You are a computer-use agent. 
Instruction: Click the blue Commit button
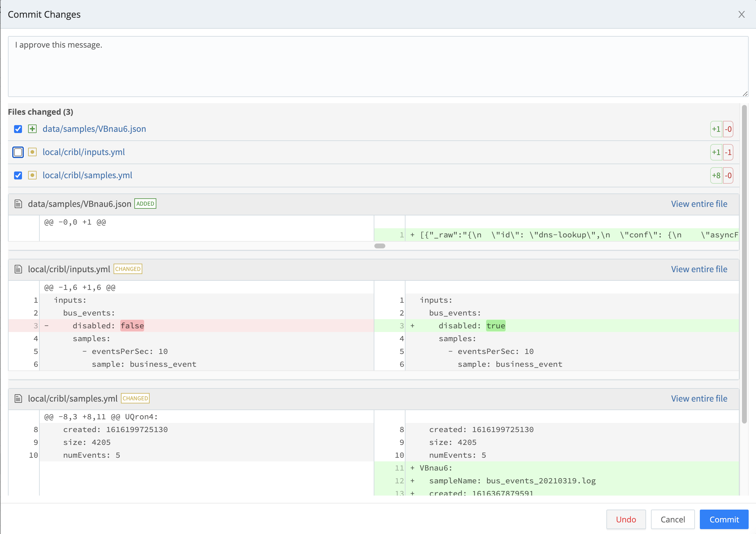point(724,519)
